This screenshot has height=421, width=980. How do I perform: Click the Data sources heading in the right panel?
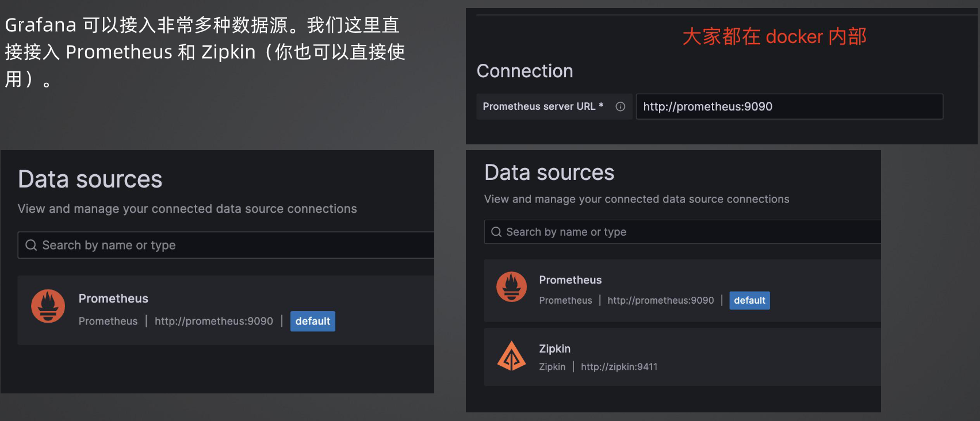tap(549, 173)
